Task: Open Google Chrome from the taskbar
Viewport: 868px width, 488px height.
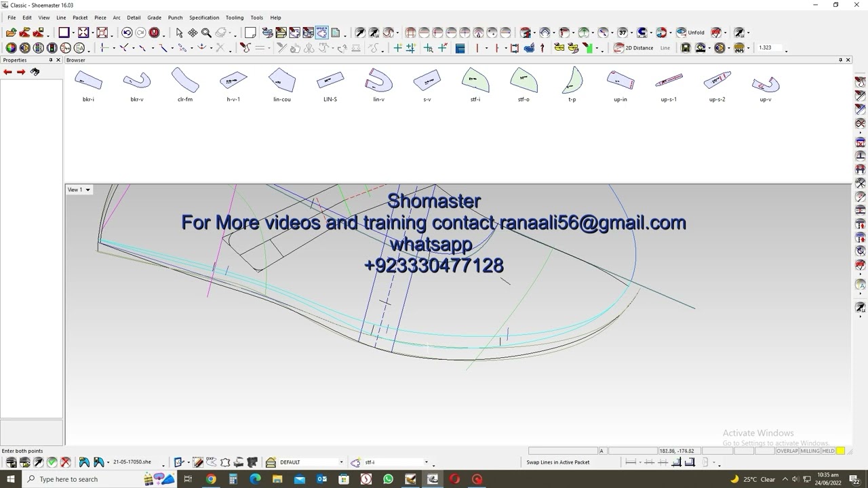Action: [x=211, y=479]
